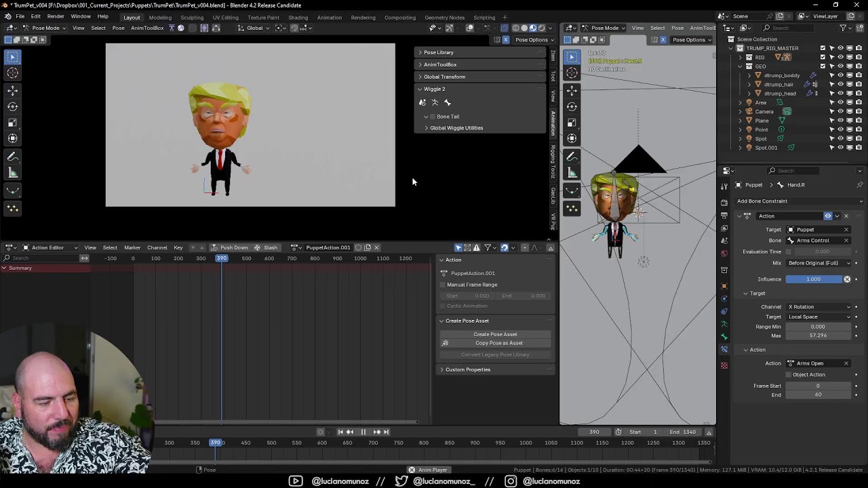Image resolution: width=868 pixels, height=488 pixels.
Task: Open the Render menu
Action: tap(56, 16)
